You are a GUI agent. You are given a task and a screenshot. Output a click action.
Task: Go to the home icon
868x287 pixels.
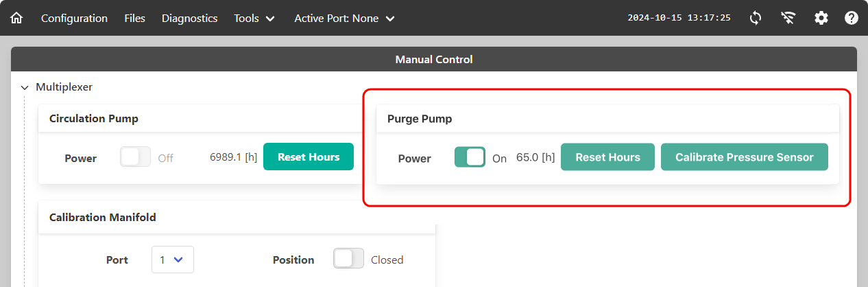(16, 19)
